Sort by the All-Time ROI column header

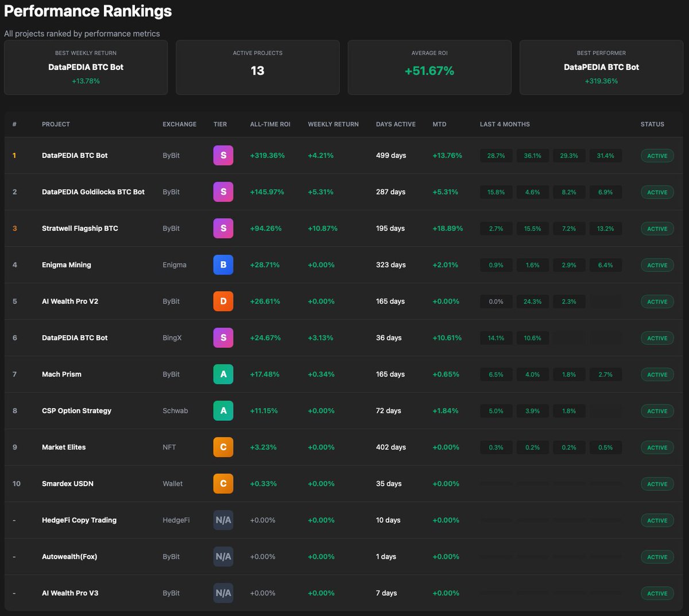(270, 124)
